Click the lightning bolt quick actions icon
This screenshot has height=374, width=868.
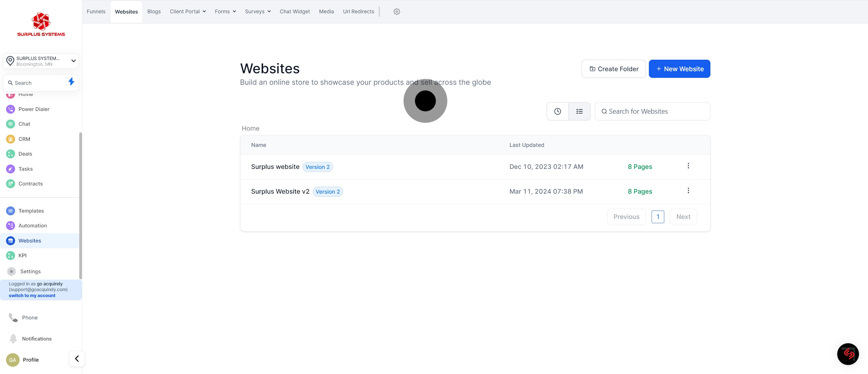pos(71,82)
